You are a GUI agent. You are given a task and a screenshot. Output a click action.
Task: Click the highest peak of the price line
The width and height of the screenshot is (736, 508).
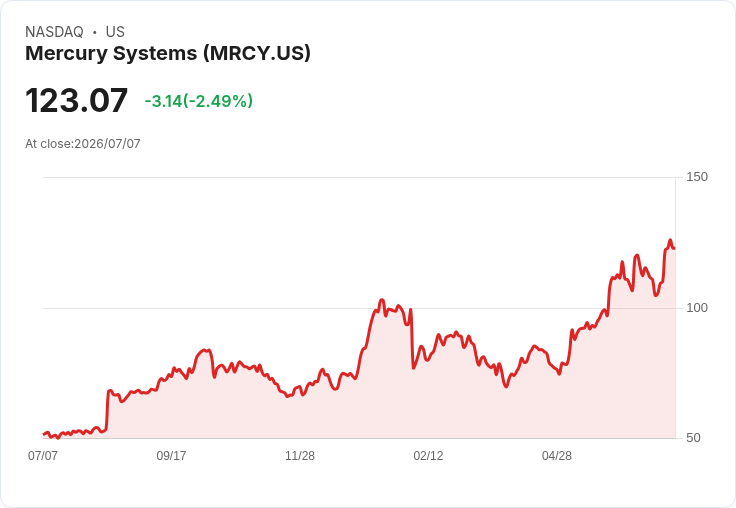pos(670,240)
